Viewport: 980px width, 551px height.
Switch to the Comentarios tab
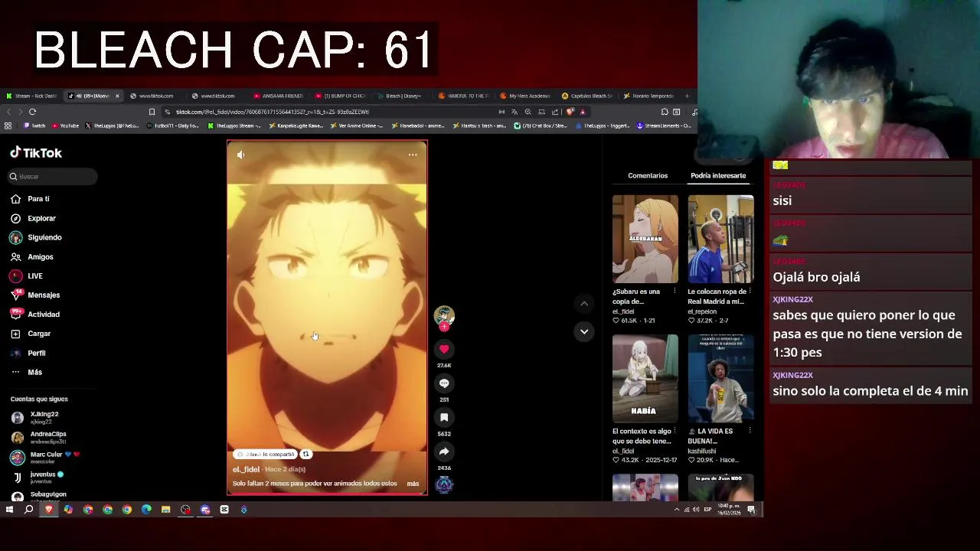[x=648, y=176]
